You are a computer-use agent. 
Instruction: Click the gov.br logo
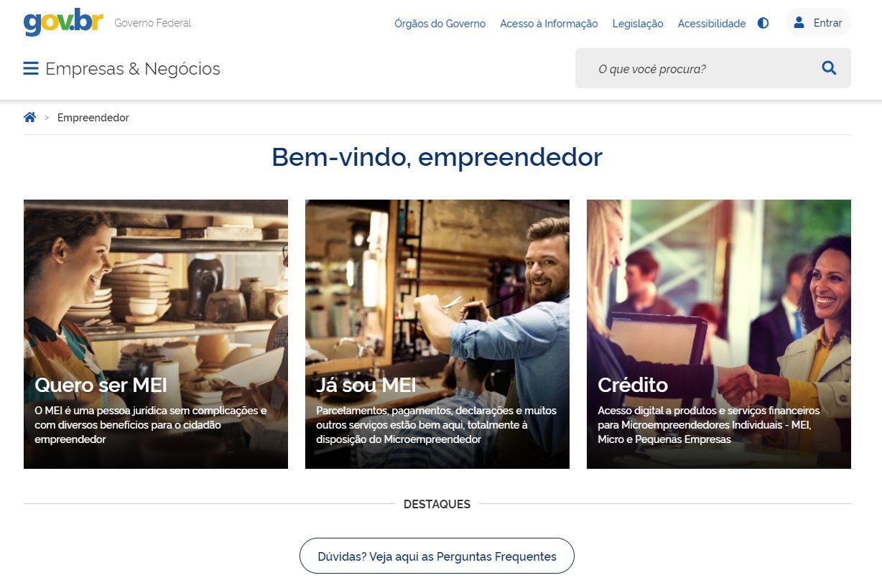point(63,23)
